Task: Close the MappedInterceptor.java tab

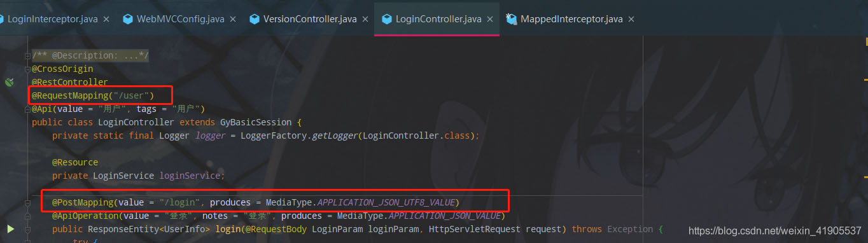Action: [631, 19]
